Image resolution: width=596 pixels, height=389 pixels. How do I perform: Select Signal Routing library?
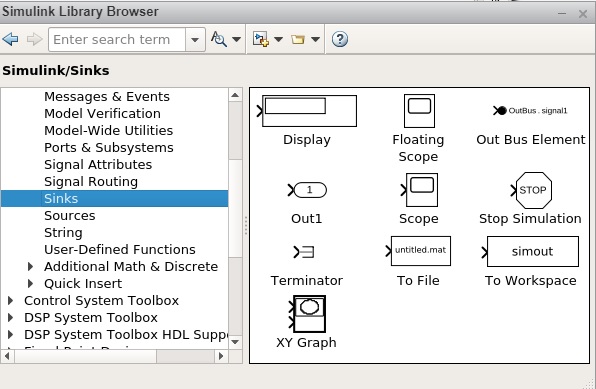coord(91,181)
